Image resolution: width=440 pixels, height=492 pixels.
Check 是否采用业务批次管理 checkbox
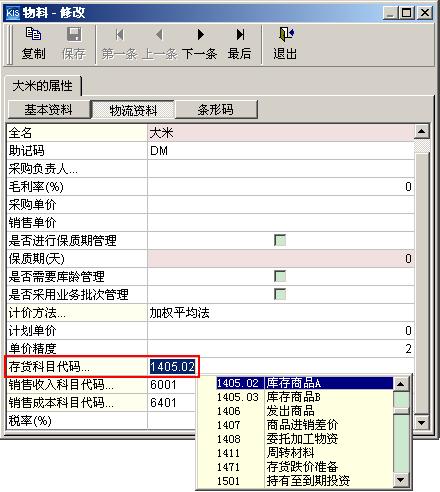(x=280, y=294)
